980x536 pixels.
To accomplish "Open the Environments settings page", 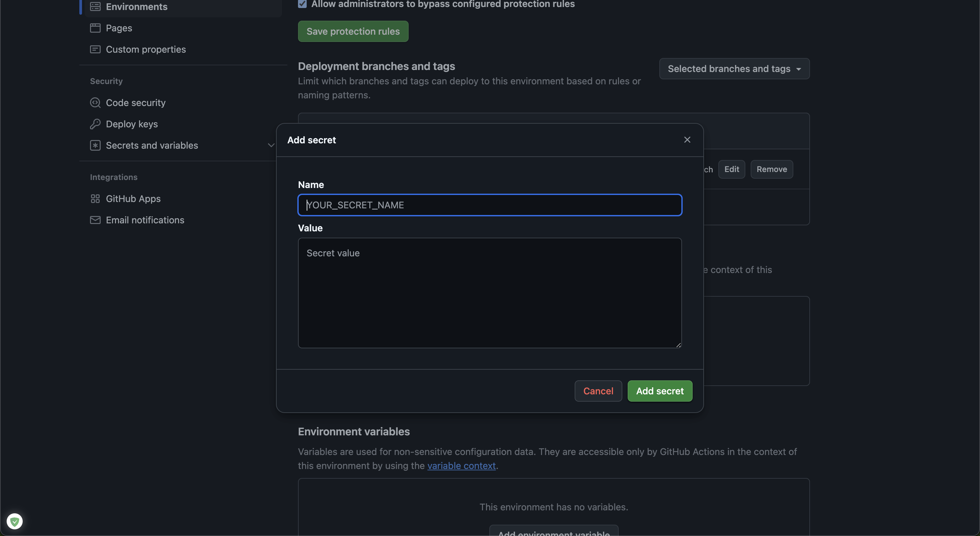I will click(x=183, y=6).
